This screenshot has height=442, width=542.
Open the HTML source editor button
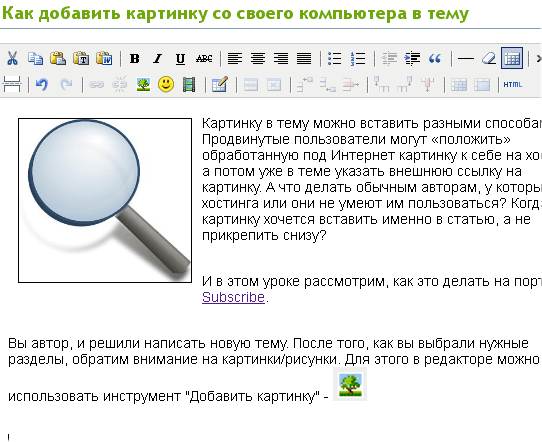pyautogui.click(x=513, y=84)
